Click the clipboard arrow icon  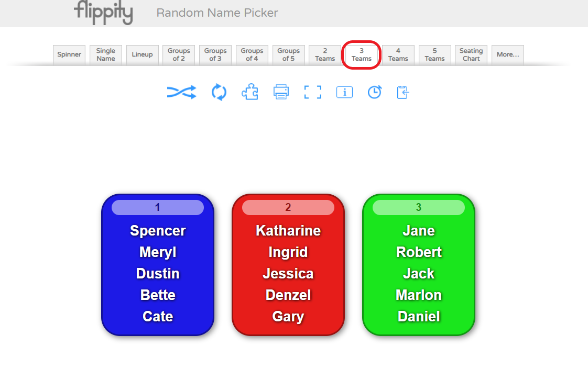point(403,92)
